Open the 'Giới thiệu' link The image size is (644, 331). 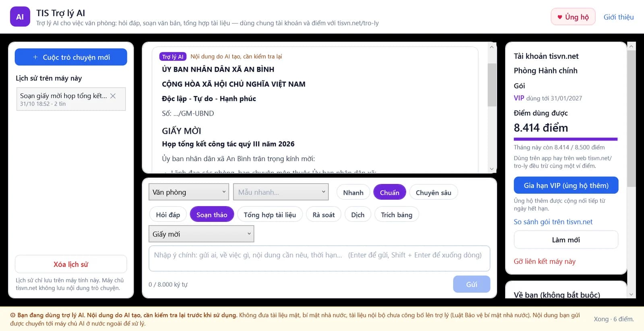[x=619, y=17]
